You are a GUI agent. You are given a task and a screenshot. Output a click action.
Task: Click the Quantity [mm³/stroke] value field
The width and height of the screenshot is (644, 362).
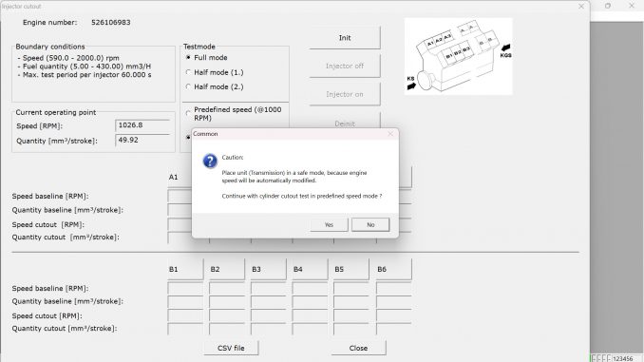pyautogui.click(x=142, y=140)
